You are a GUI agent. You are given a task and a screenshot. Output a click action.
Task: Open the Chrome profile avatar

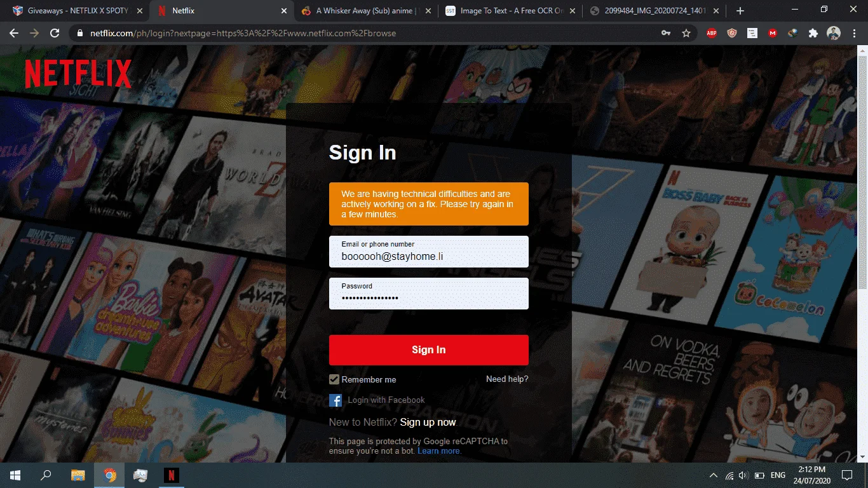[834, 33]
